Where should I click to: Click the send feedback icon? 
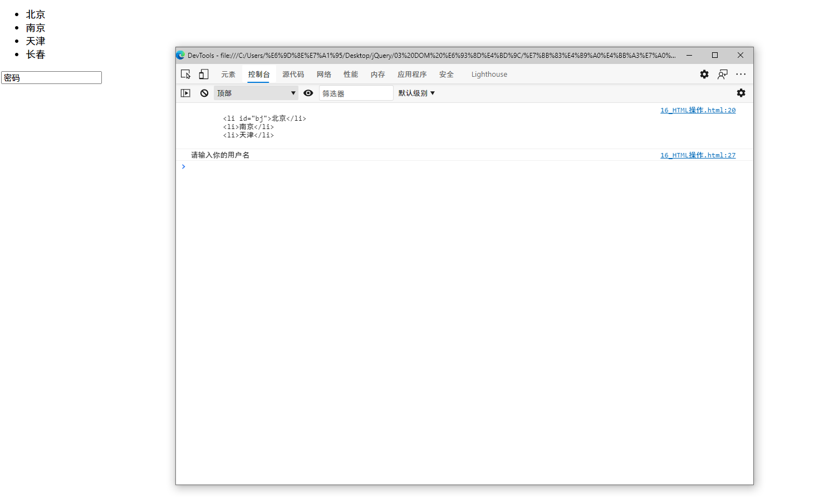click(723, 74)
